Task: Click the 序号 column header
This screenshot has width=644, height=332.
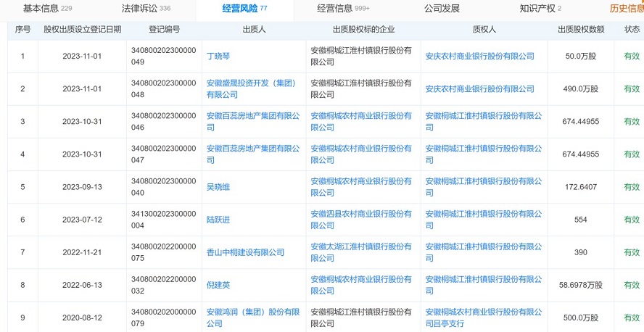Action: point(22,30)
